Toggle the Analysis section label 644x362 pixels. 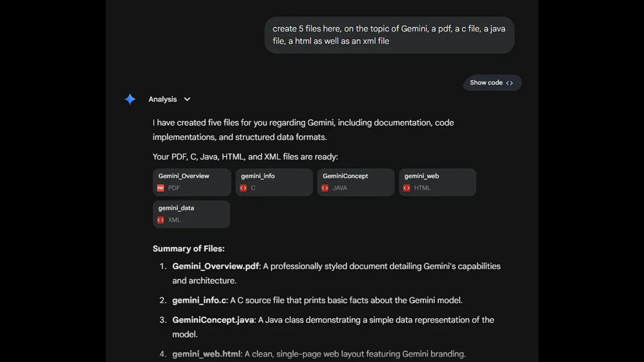pyautogui.click(x=163, y=99)
